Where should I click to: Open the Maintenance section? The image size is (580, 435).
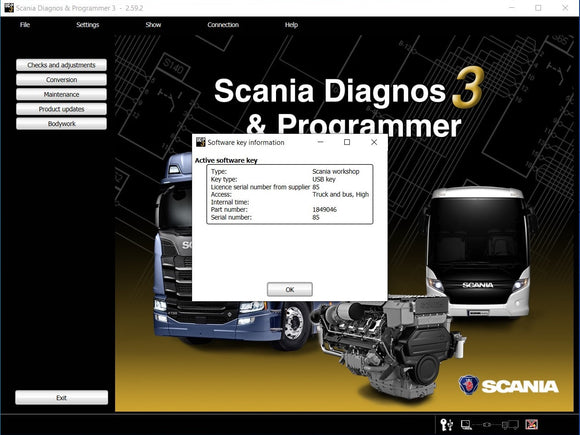[x=61, y=94]
